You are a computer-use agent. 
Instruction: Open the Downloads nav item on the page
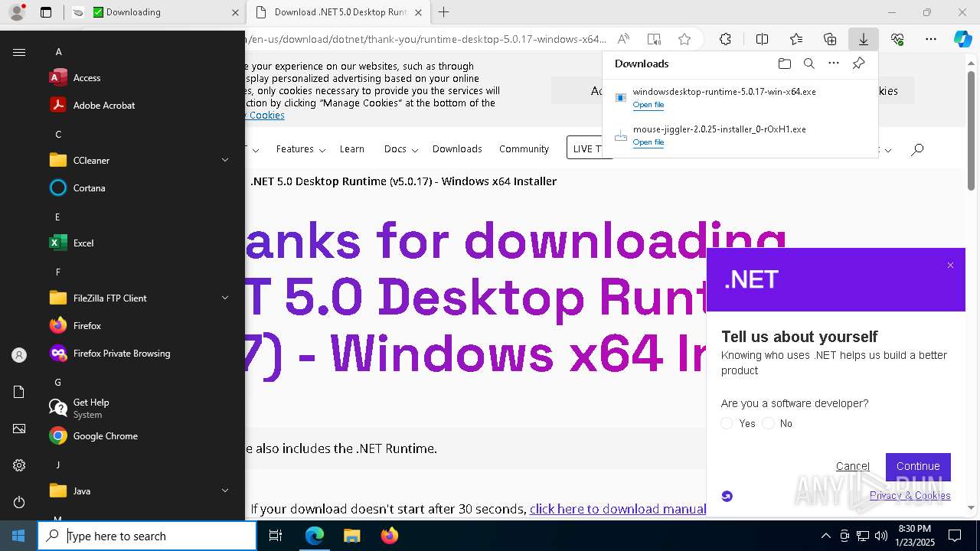tap(457, 149)
